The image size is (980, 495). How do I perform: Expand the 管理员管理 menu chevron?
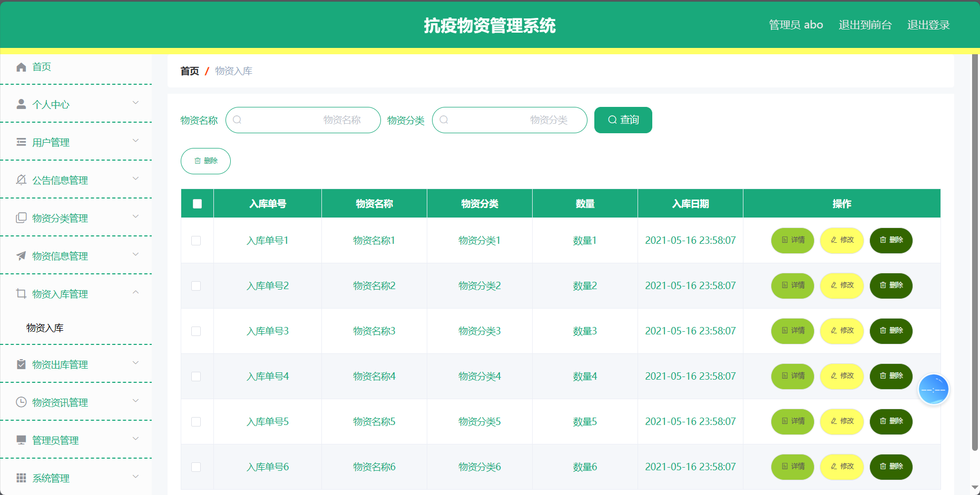point(135,439)
